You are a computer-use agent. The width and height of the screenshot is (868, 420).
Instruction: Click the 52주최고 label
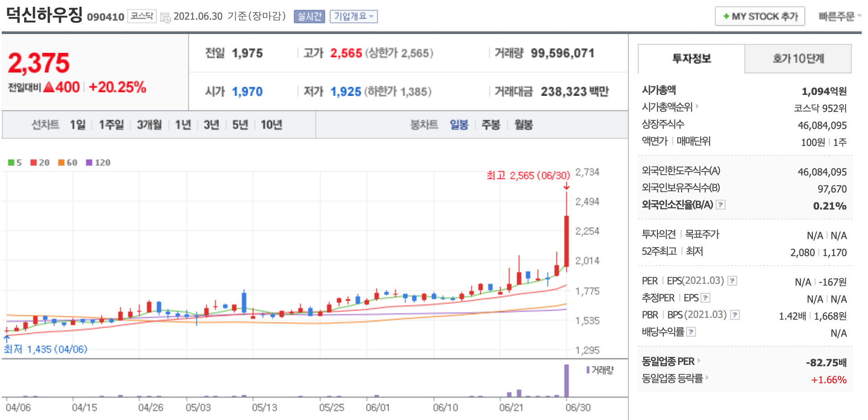point(659,251)
